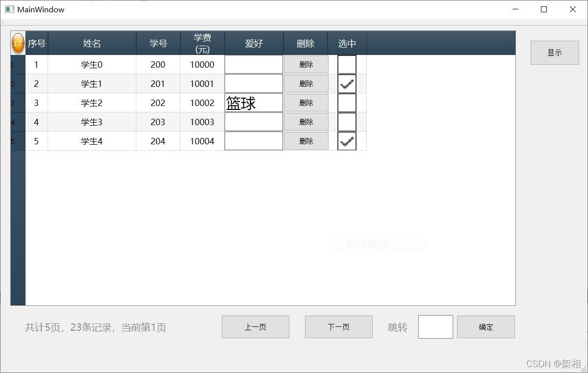588x373 pixels.
Task: Select the 学生1 name cell
Action: [92, 84]
